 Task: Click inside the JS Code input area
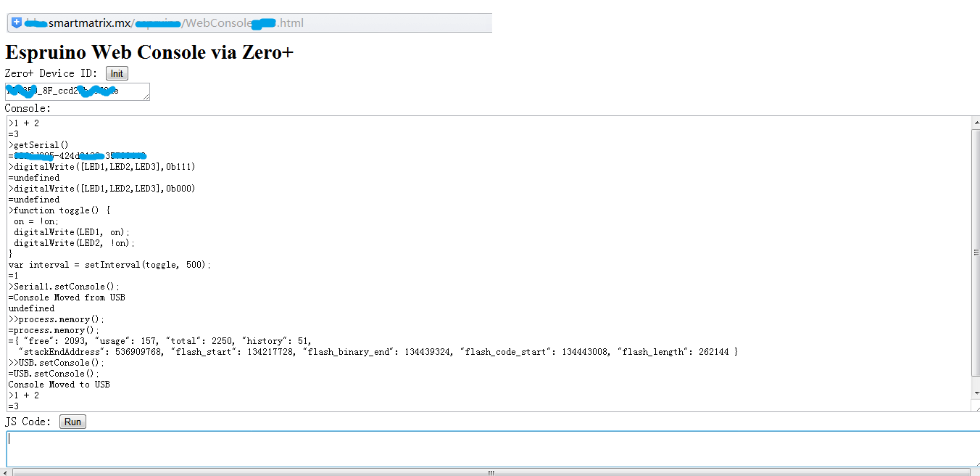click(x=493, y=449)
